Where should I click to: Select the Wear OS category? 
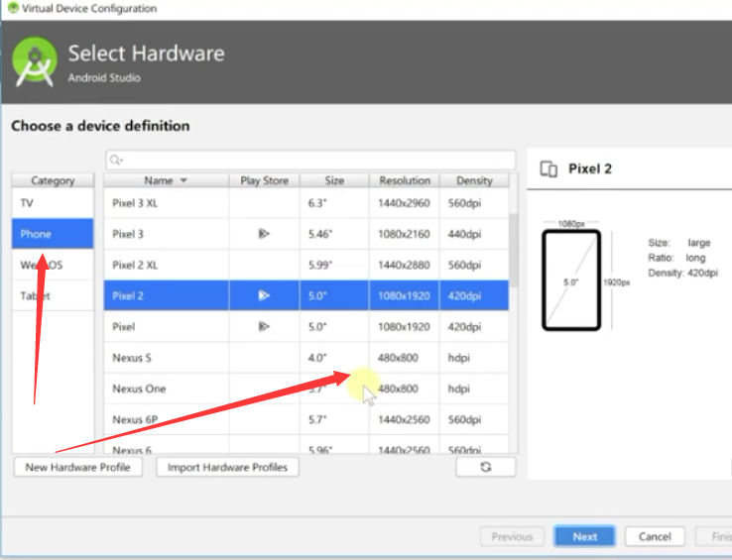pos(53,265)
